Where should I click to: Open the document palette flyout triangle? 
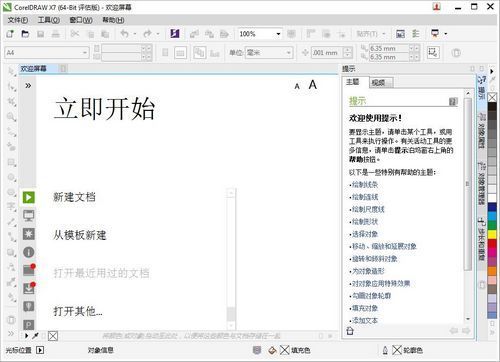tap(26, 336)
